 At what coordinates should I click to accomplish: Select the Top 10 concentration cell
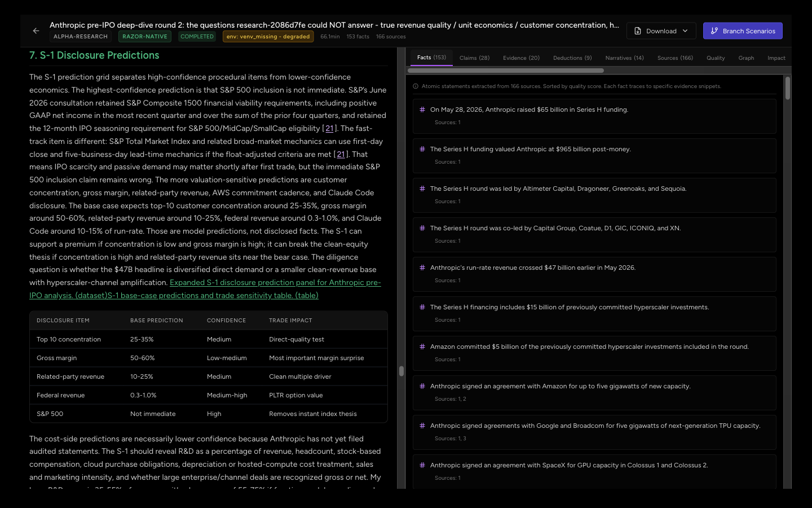pyautogui.click(x=69, y=339)
